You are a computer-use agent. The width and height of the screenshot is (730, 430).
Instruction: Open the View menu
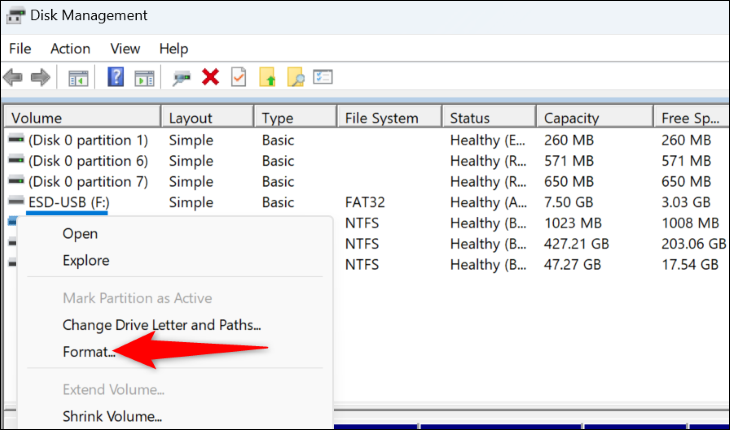125,48
